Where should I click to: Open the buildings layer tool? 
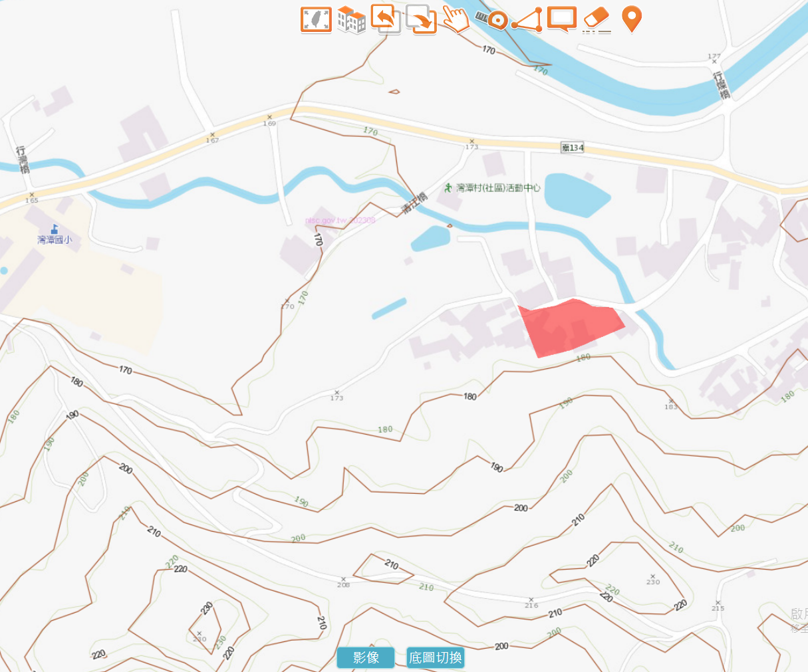pyautogui.click(x=351, y=20)
